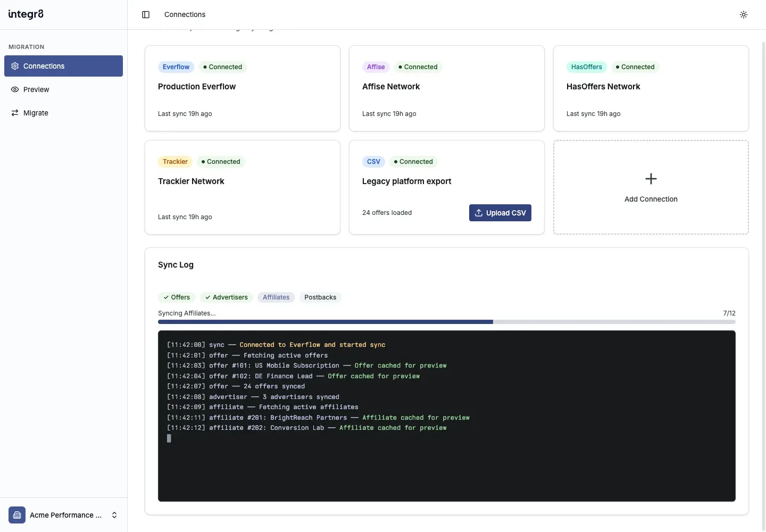
Task: Click log line 'Connected to Everflow and started sync'
Action: point(276,345)
